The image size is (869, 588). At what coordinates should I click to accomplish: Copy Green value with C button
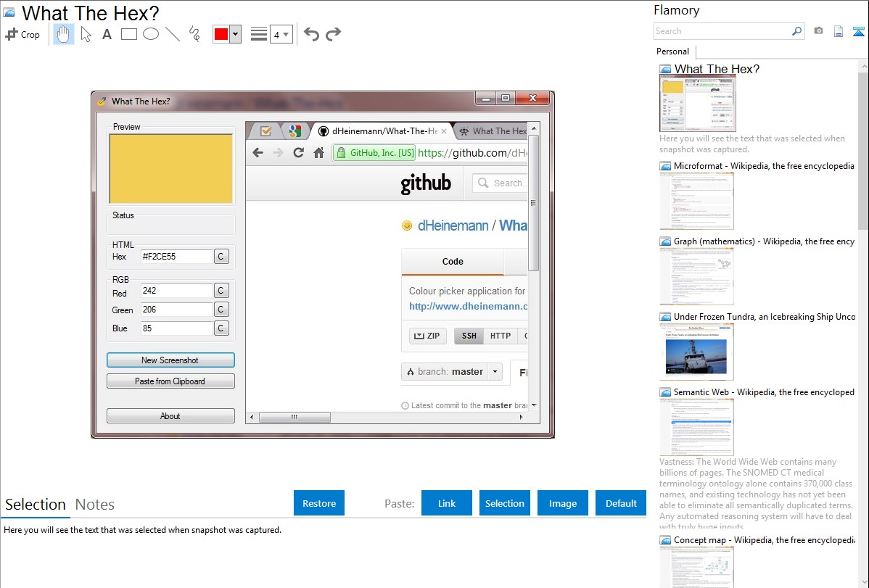221,310
